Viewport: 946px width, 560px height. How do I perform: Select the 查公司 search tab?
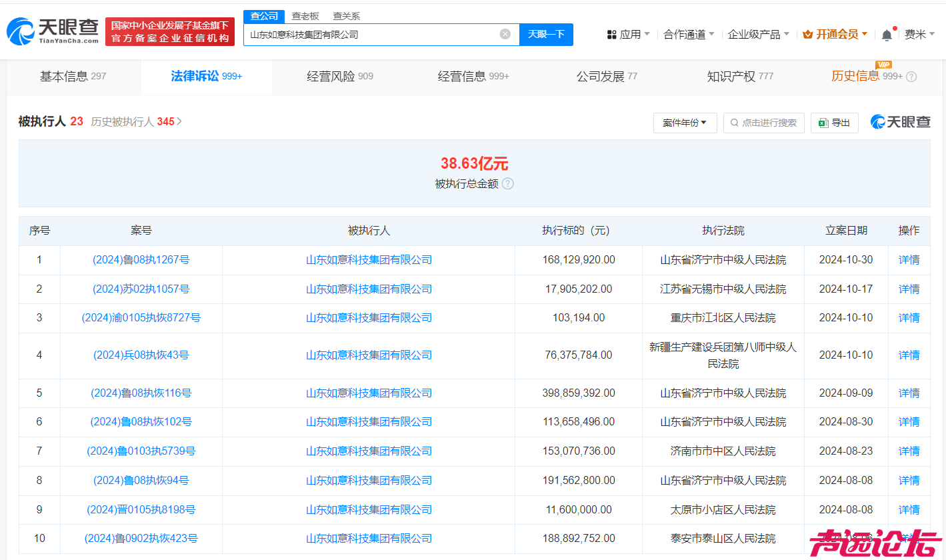click(x=264, y=17)
